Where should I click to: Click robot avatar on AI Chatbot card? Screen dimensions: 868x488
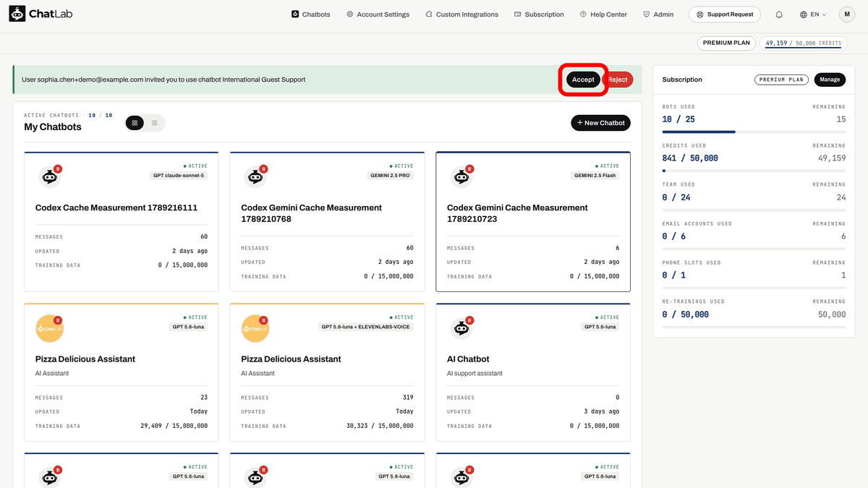pyautogui.click(x=460, y=328)
